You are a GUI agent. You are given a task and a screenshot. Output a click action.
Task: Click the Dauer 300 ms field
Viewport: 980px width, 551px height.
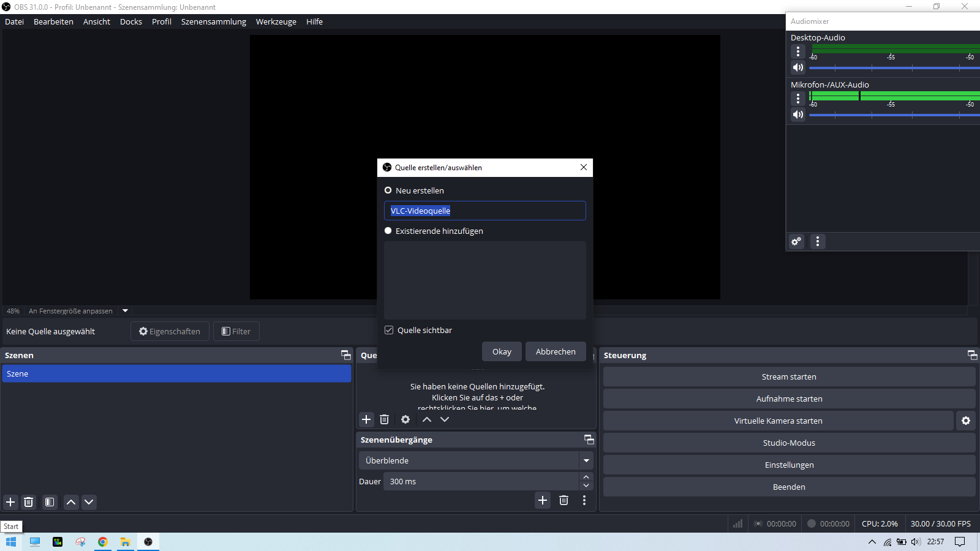click(x=481, y=481)
